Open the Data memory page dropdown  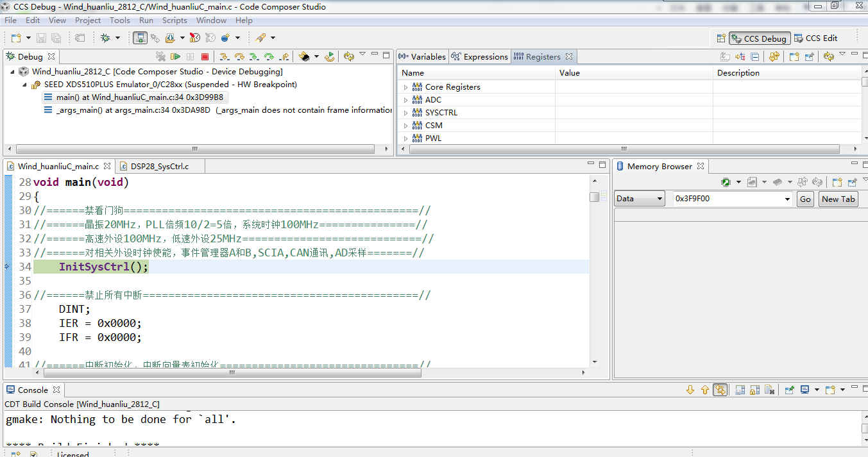640,199
